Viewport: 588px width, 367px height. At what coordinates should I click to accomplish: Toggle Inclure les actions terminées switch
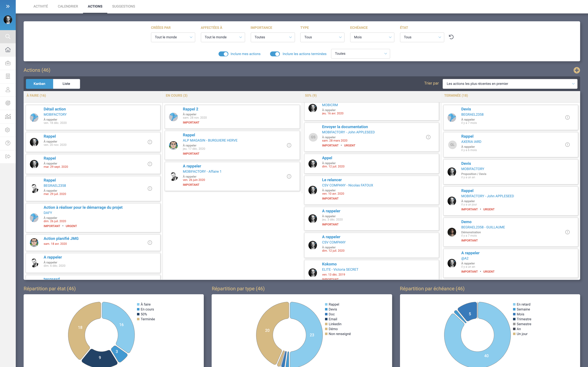click(275, 54)
